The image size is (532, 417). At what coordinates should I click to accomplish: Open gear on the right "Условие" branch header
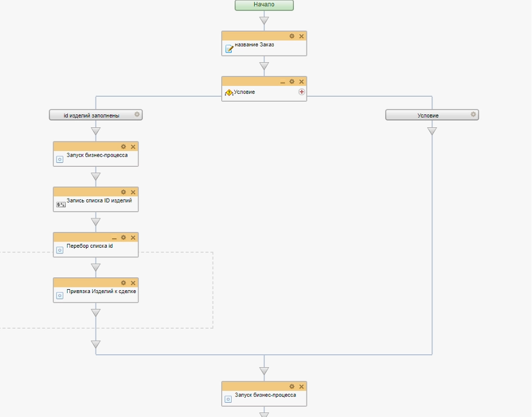[473, 115]
